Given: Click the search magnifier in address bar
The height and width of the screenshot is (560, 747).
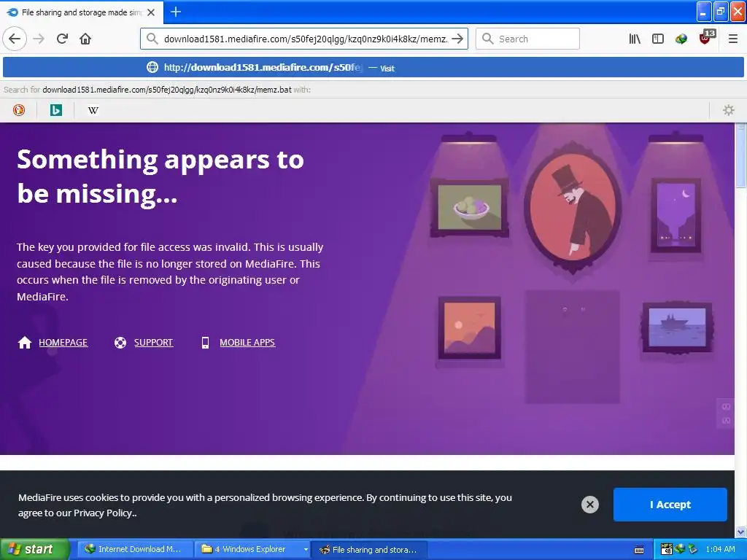Looking at the screenshot, I should tap(152, 39).
